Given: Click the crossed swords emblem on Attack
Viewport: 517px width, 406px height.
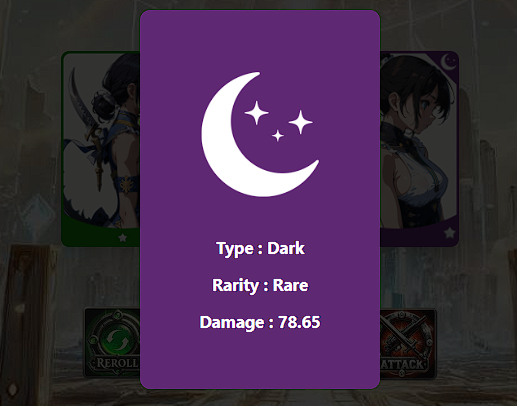Looking at the screenshot, I should point(405,335).
